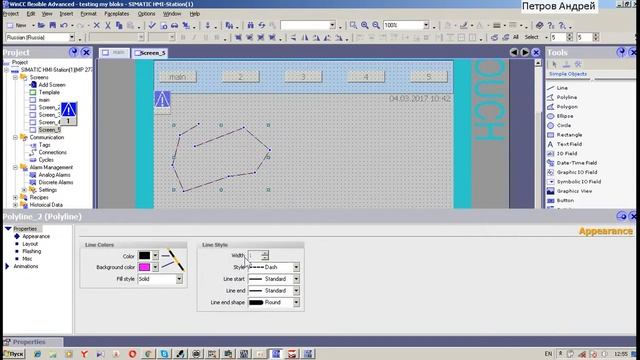Select the Layout properties item
Screen dimensions: 640x360
point(30,244)
